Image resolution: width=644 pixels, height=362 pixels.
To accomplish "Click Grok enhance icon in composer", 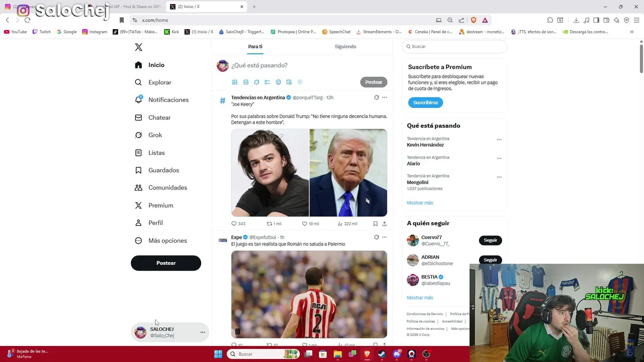I will pos(257,82).
